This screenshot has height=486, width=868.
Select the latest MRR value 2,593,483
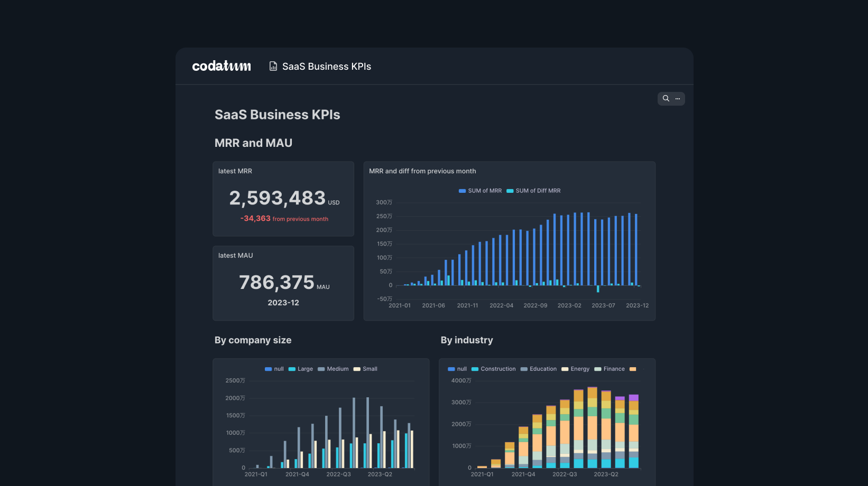pos(278,198)
